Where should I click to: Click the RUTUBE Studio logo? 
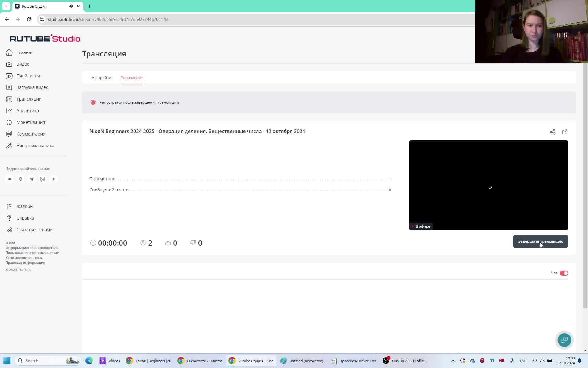pyautogui.click(x=45, y=39)
